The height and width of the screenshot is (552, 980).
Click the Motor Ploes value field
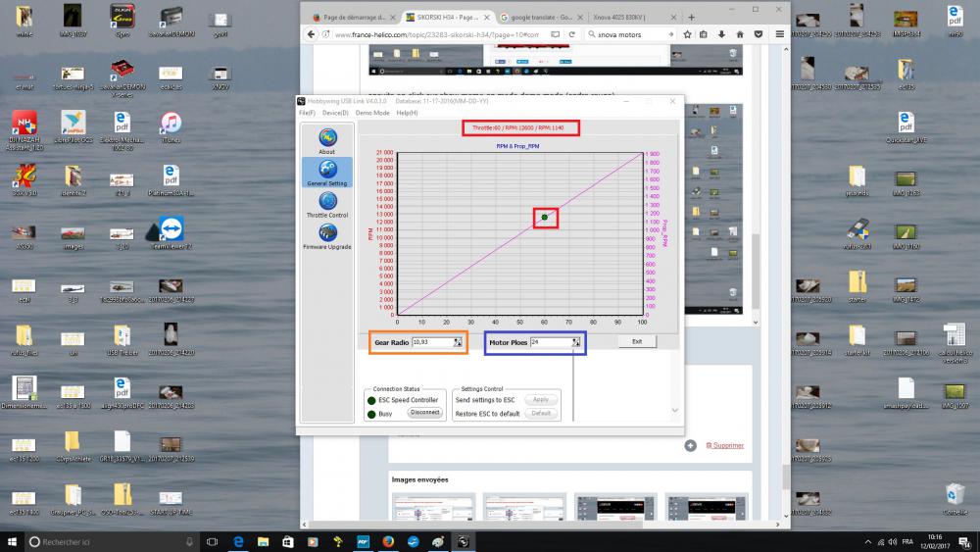(x=551, y=342)
